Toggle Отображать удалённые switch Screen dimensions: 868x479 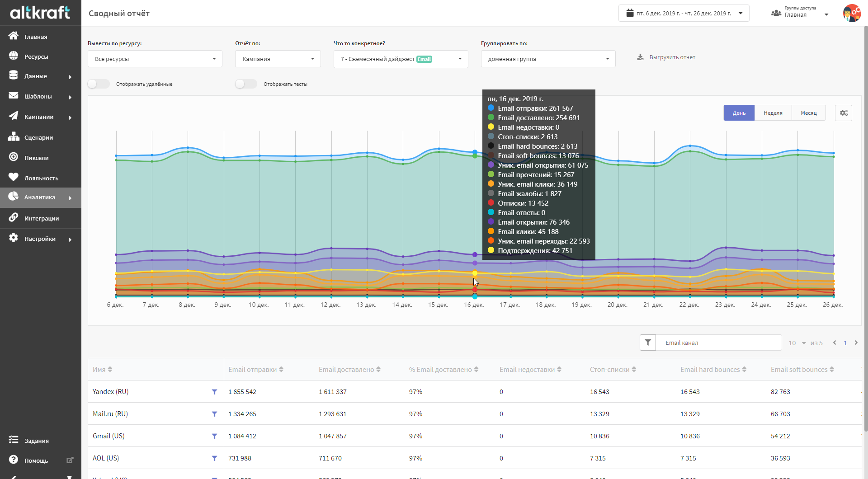click(99, 84)
